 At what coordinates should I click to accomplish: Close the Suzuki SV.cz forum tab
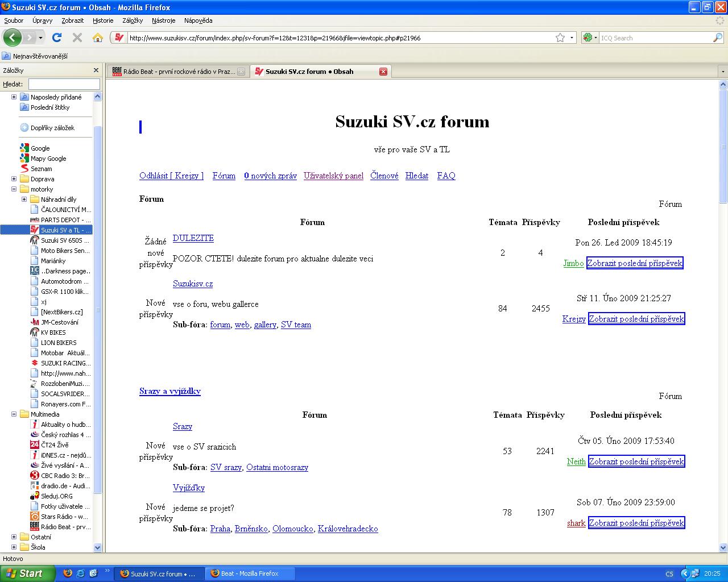click(383, 72)
